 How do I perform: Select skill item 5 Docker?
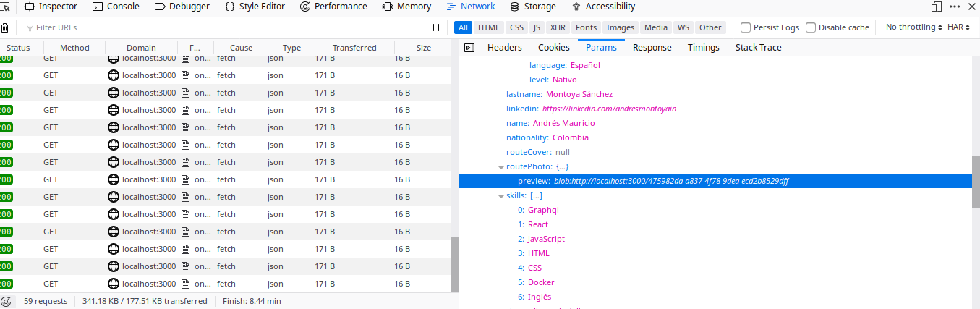pos(715,282)
